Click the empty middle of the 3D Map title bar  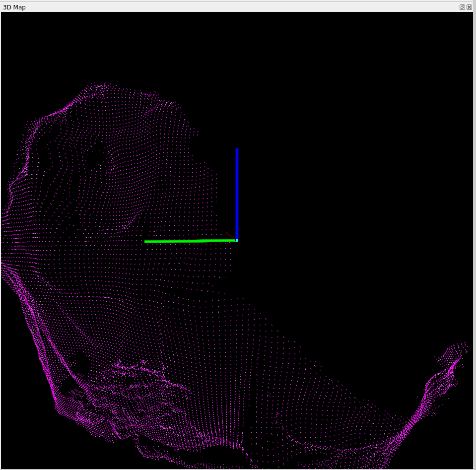point(238,7)
